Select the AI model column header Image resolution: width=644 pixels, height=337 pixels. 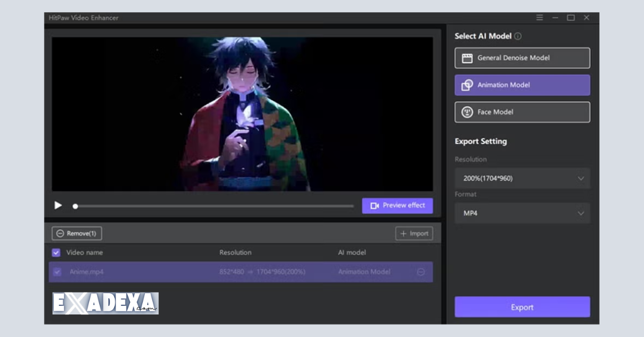(x=352, y=252)
